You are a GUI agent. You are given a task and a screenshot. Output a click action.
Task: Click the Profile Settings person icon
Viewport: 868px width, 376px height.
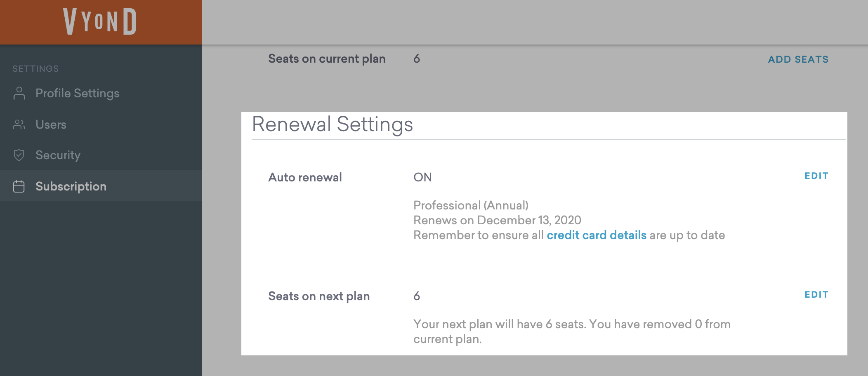tap(19, 93)
